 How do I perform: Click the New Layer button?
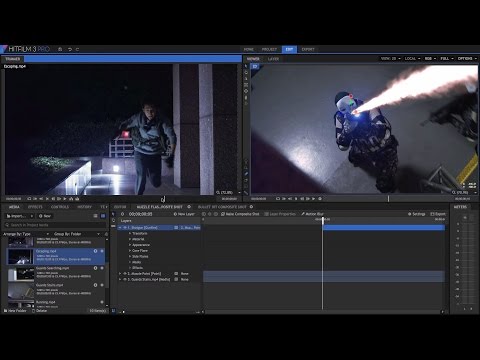tap(184, 214)
